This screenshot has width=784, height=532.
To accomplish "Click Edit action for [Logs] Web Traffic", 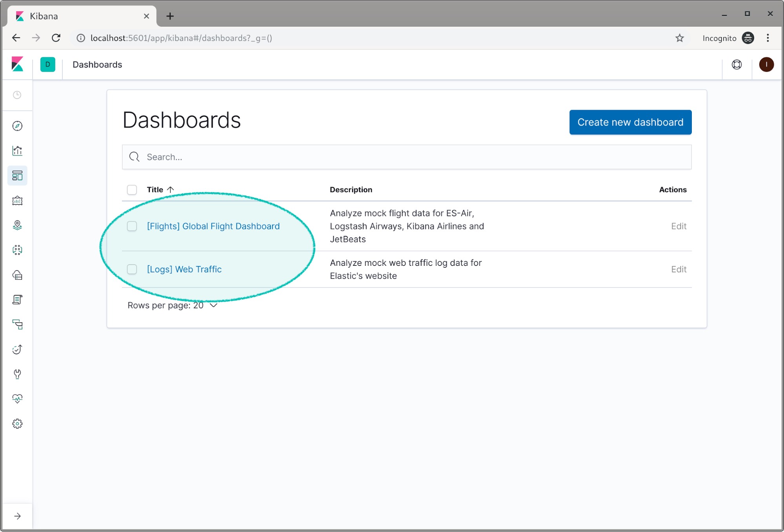I will 678,269.
